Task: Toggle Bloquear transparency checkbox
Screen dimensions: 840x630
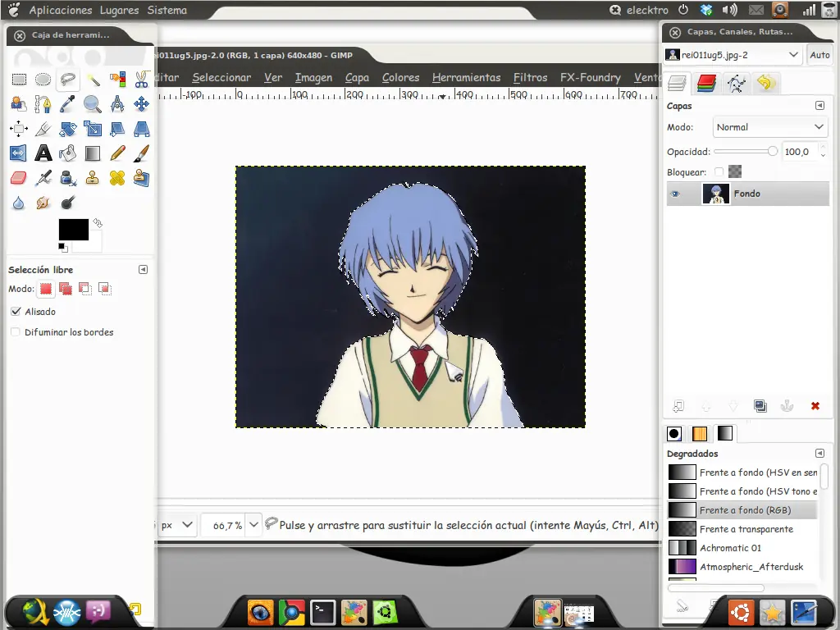Action: pyautogui.click(x=719, y=172)
